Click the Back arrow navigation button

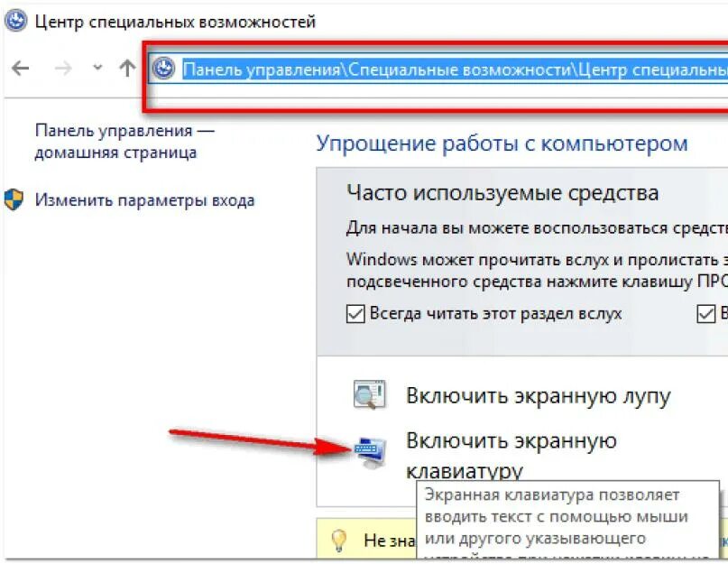(21, 69)
